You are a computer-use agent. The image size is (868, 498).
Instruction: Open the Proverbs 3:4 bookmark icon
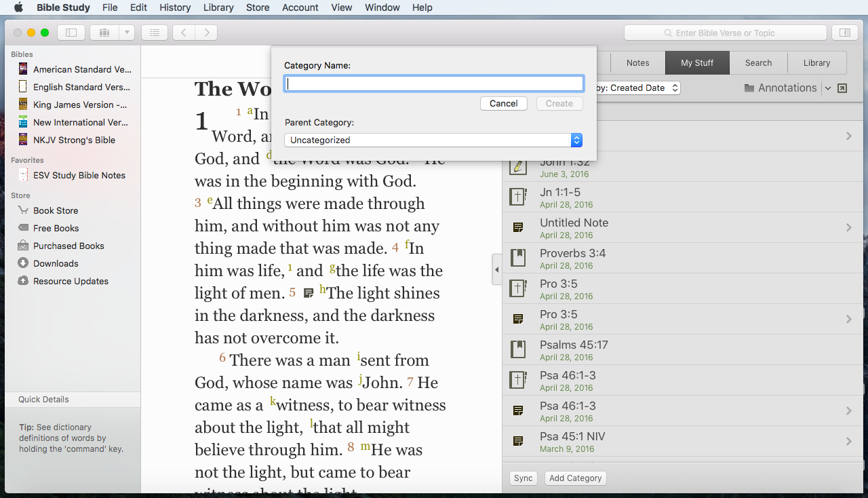coord(518,258)
